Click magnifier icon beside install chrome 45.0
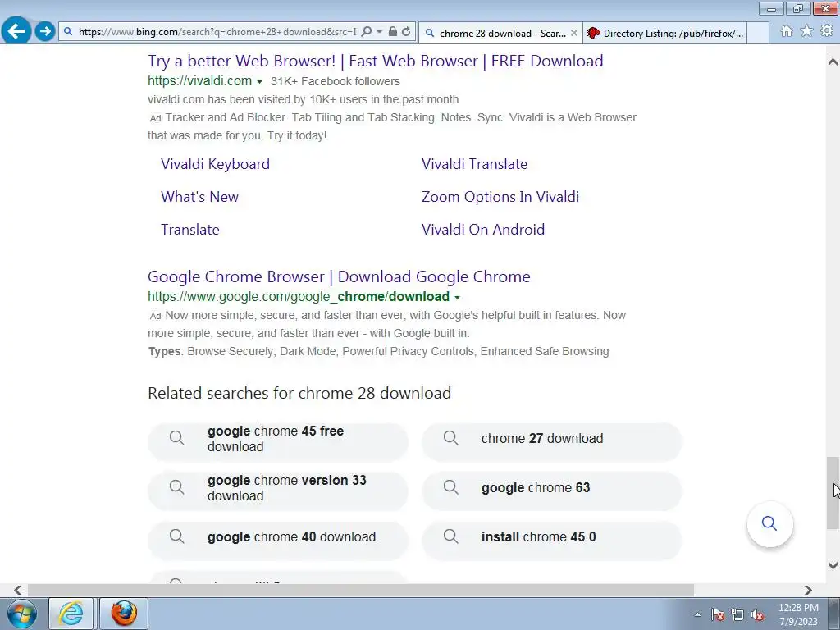The image size is (840, 630). point(450,536)
